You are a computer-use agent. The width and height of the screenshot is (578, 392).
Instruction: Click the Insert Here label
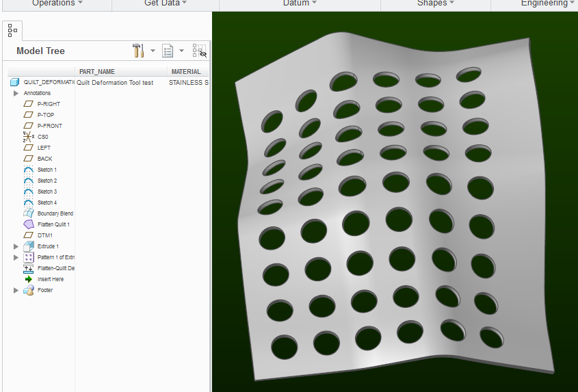point(51,279)
